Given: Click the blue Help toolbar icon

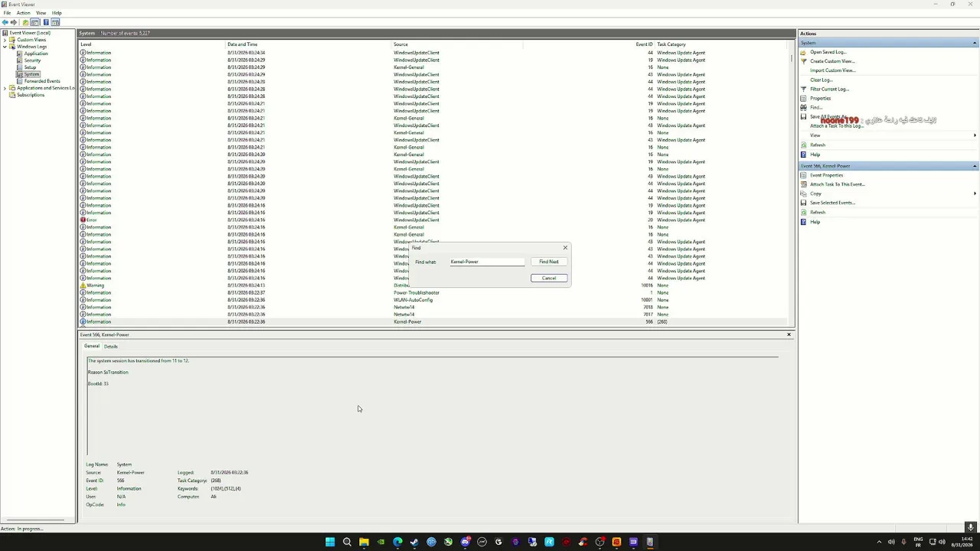Looking at the screenshot, I should pos(46,22).
